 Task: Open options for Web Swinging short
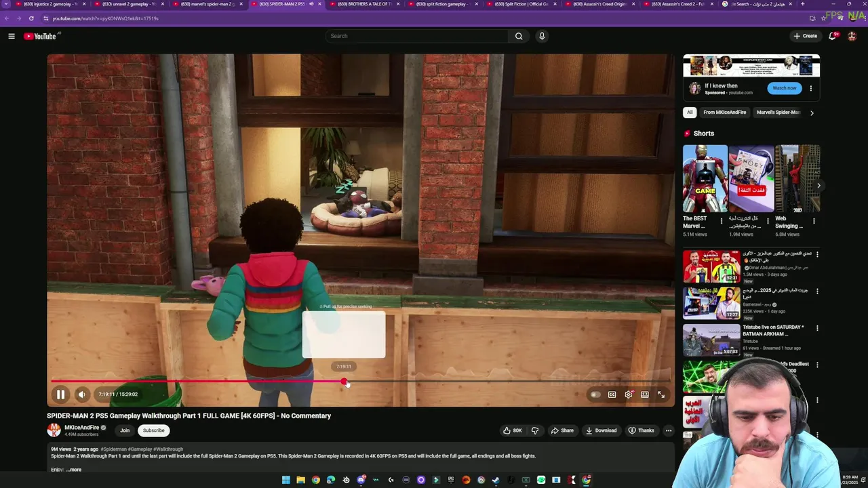[x=814, y=221]
